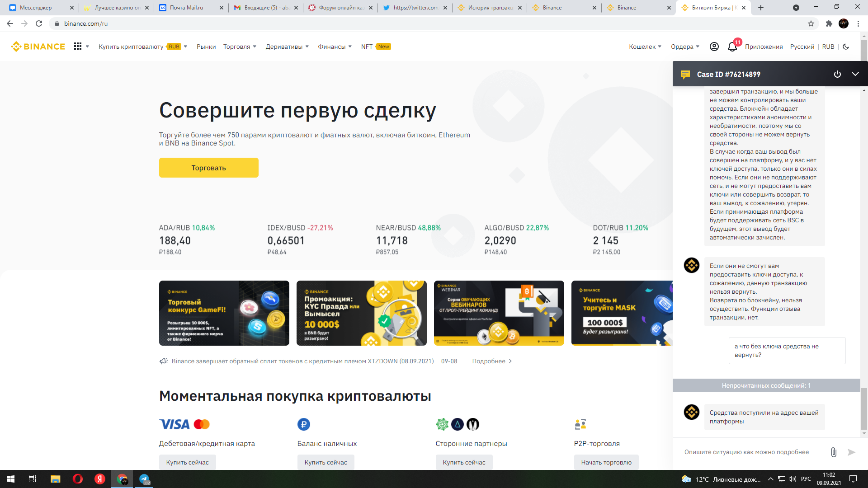Close the Лучшее казино tab

pos(147,8)
